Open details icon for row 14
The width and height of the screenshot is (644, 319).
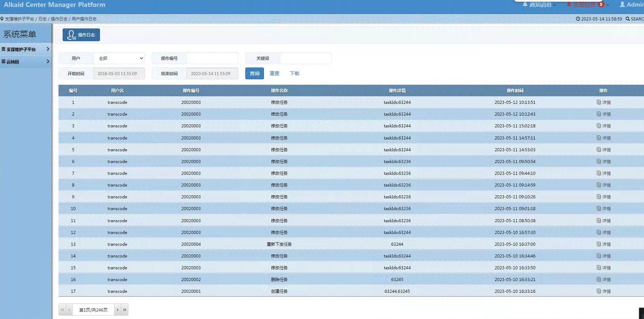point(598,256)
